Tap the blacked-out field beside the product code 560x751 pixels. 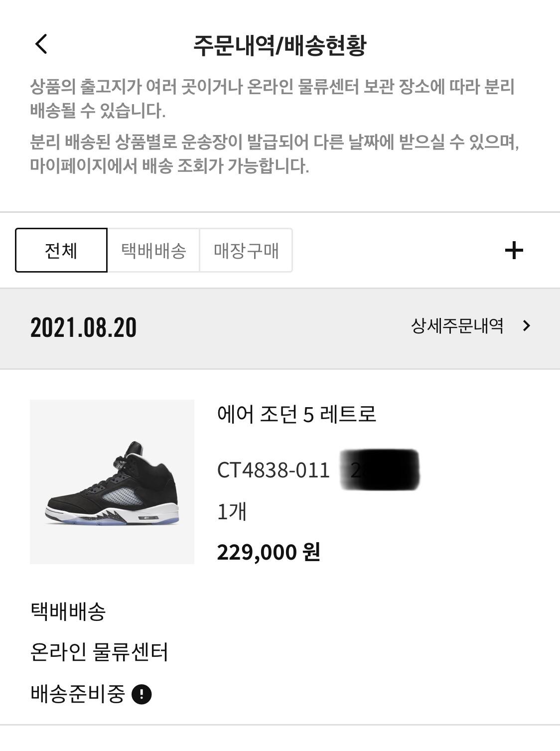[380, 469]
